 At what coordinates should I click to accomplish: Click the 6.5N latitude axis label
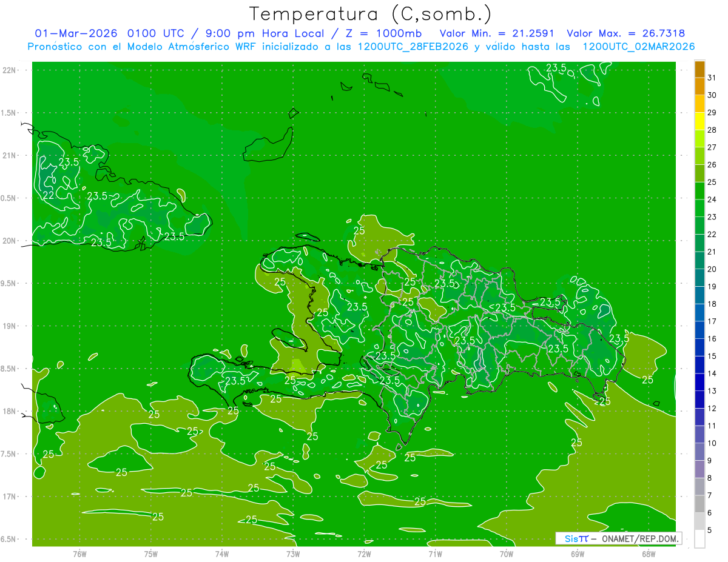point(8,539)
